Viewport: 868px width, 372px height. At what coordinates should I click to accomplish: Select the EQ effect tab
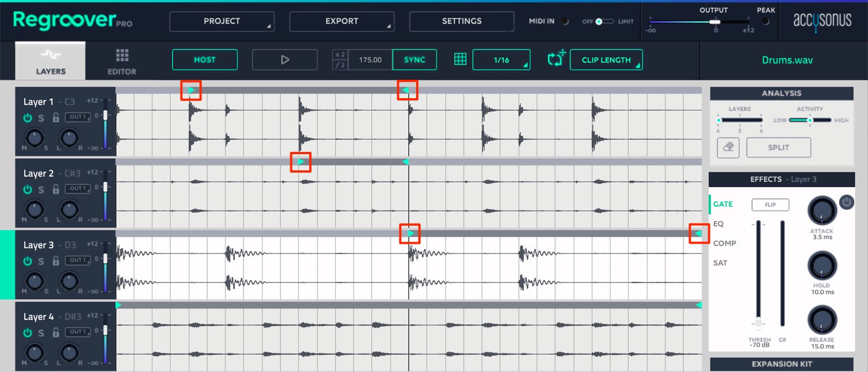[x=719, y=224]
